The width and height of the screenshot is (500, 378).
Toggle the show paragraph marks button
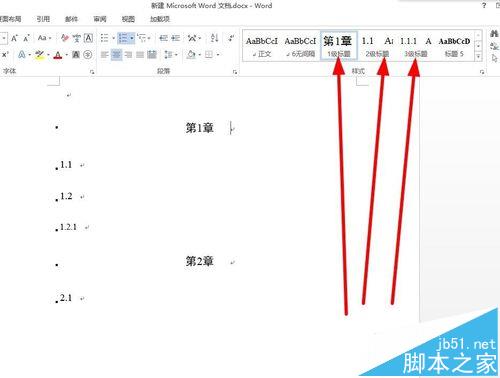[231, 38]
